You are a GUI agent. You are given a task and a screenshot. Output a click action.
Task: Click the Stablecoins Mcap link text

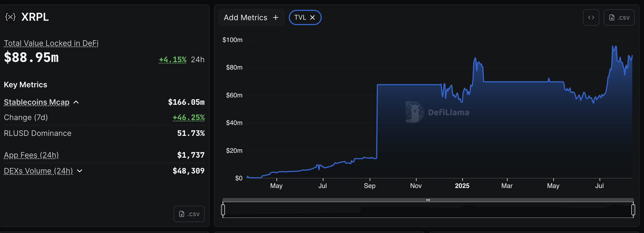(x=37, y=102)
